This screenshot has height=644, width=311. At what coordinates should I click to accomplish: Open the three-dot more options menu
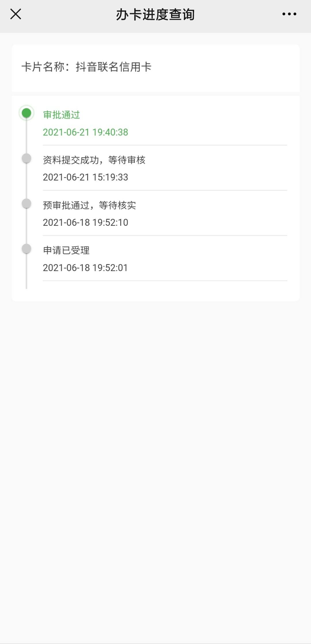coord(289,14)
